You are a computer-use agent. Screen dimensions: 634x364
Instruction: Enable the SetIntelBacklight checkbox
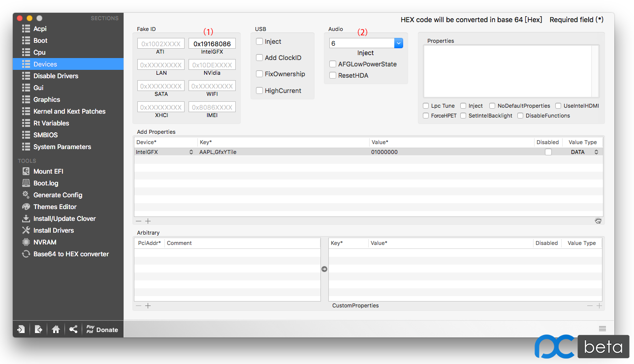pyautogui.click(x=463, y=116)
